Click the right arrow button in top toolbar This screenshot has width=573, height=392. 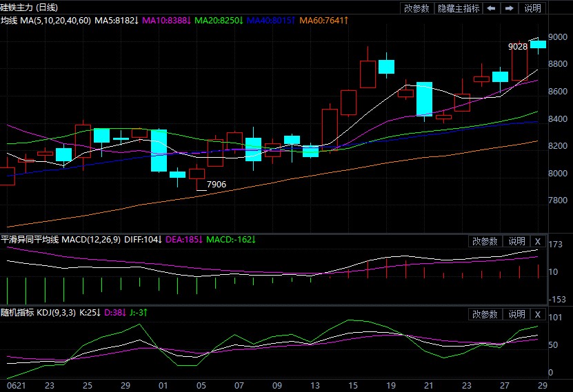point(509,8)
